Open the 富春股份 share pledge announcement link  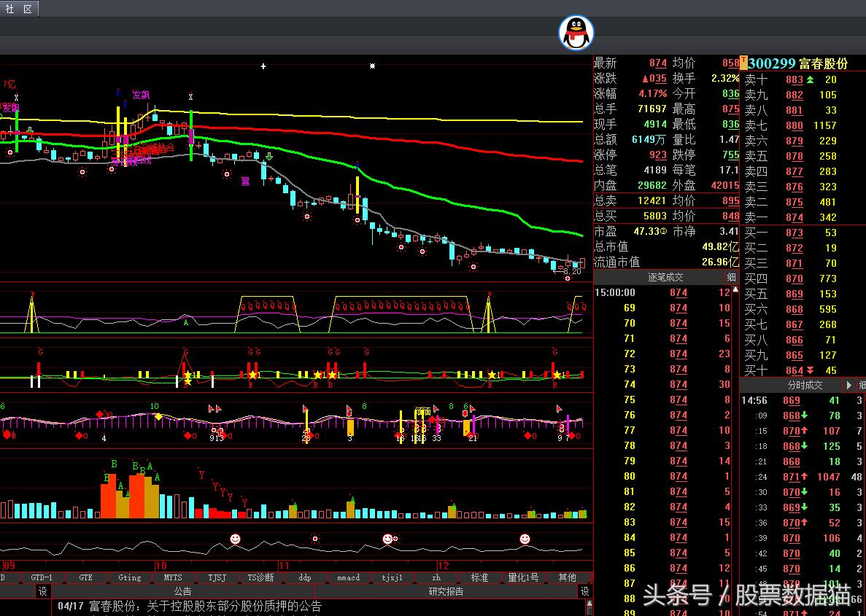click(205, 606)
